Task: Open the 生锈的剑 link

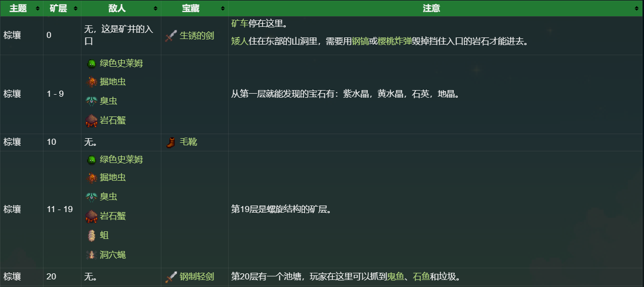Action: tap(197, 36)
